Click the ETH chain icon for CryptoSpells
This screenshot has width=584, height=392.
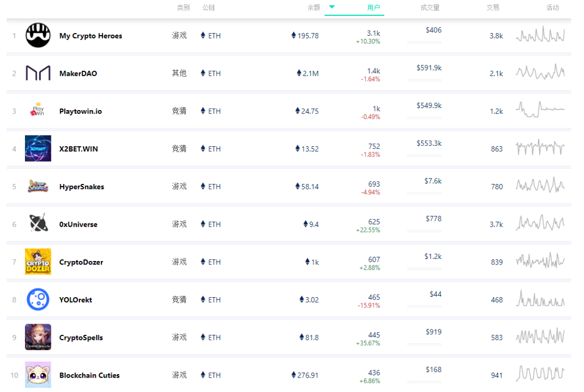pyautogui.click(x=203, y=337)
